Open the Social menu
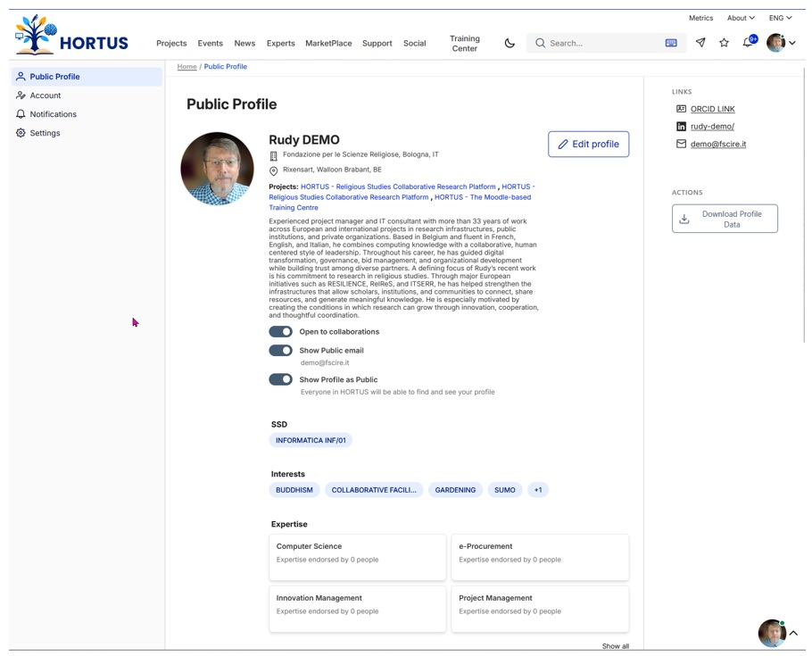Viewport: 812px width, 656px height. coord(415,43)
